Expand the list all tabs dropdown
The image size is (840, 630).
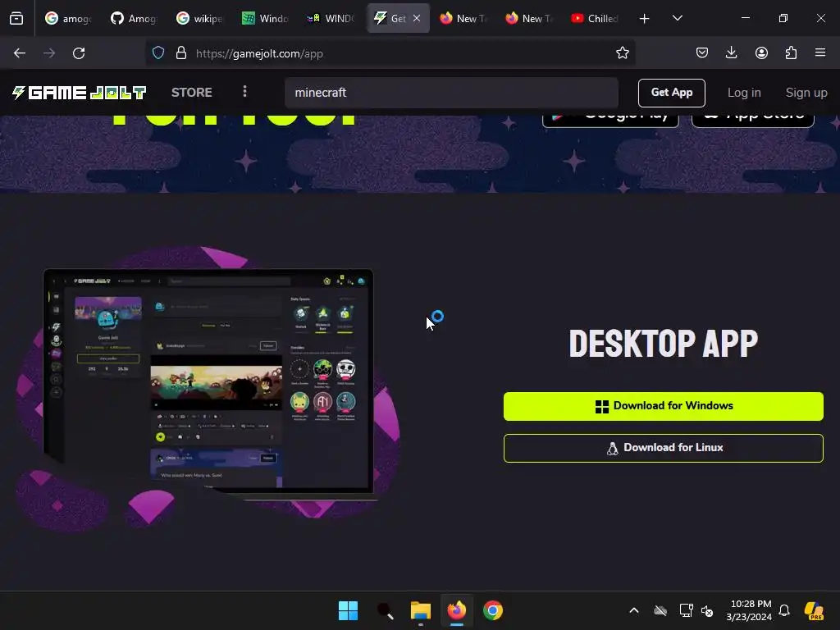coord(677,18)
